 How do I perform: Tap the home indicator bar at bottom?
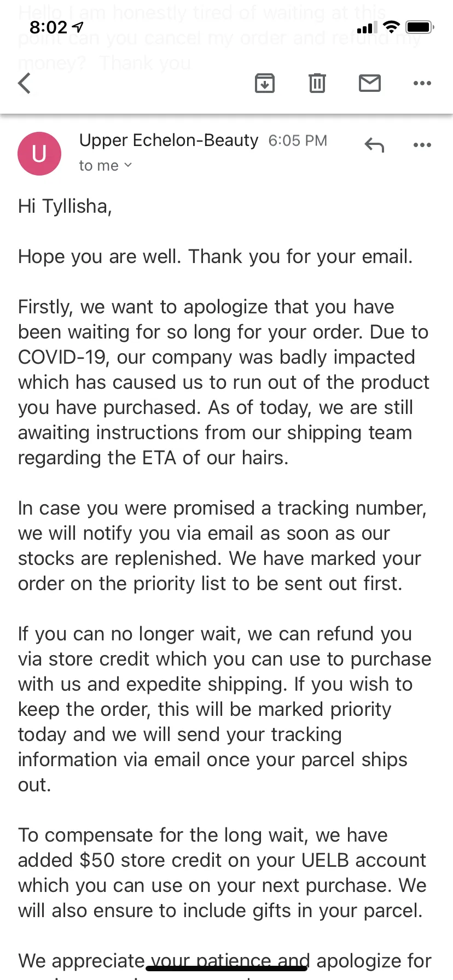pos(226,969)
